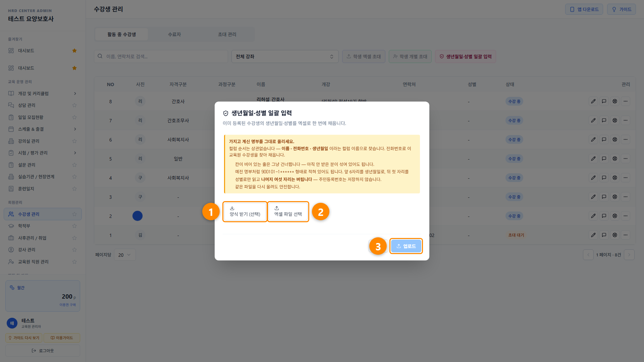The image size is (644, 362).
Task: Click the block icon for row 3
Action: pyautogui.click(x=615, y=197)
